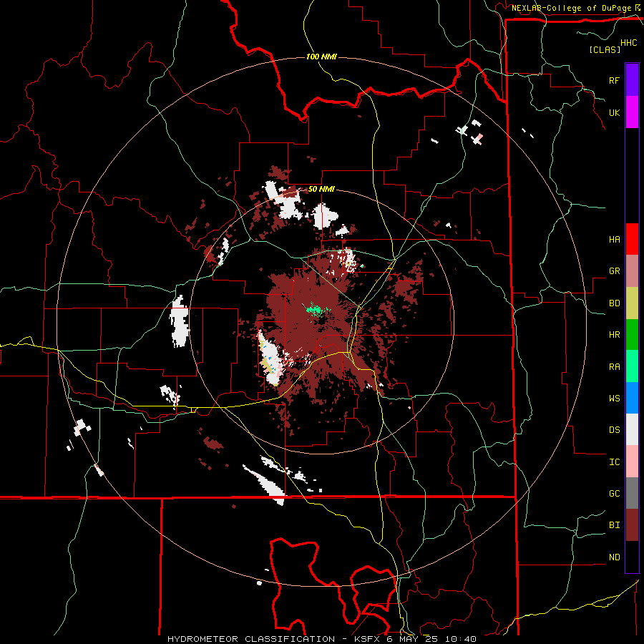
Task: Click the BD yellow legend swatch
Action: (632, 303)
